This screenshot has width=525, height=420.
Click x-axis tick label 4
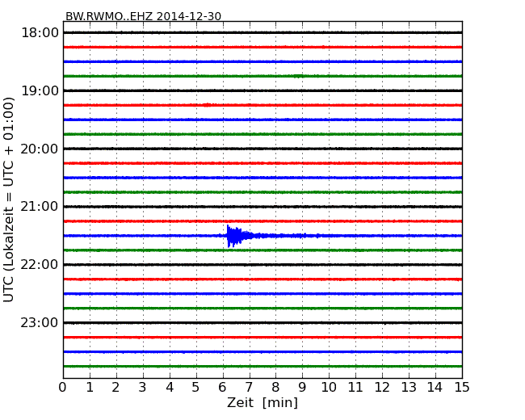tap(170, 387)
